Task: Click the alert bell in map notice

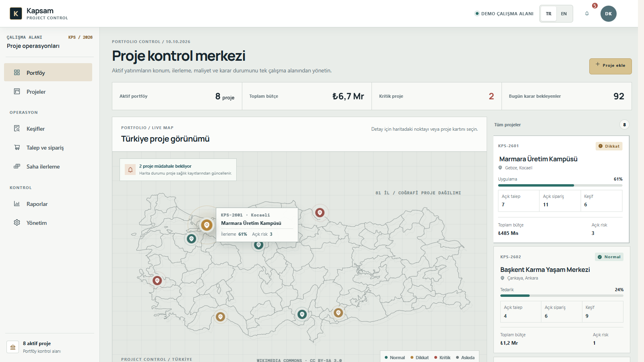Action: [130, 170]
